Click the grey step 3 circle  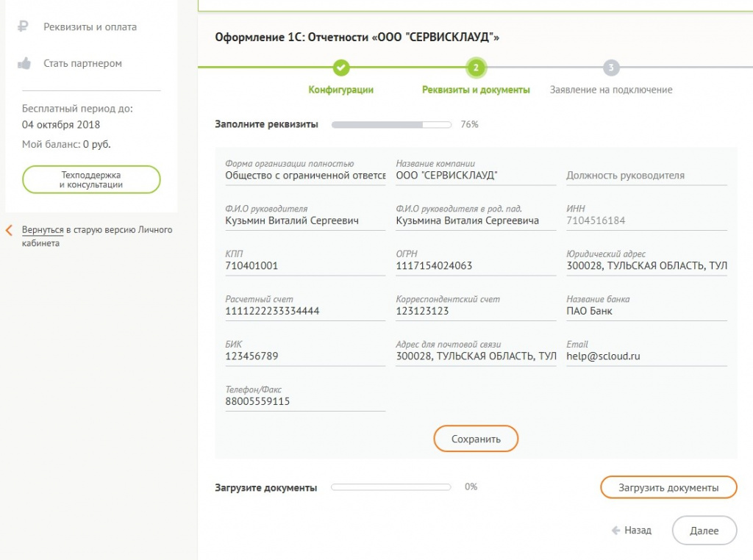(611, 68)
